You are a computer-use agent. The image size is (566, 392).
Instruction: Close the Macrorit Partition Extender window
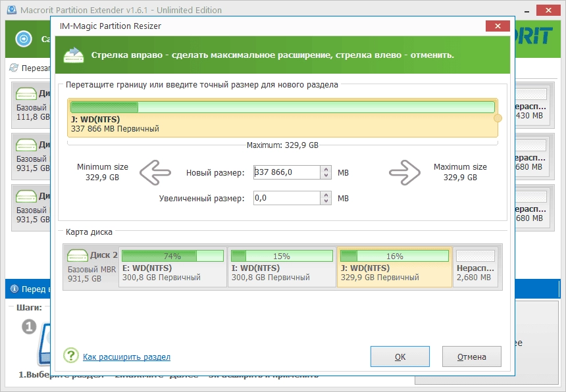tap(548, 10)
